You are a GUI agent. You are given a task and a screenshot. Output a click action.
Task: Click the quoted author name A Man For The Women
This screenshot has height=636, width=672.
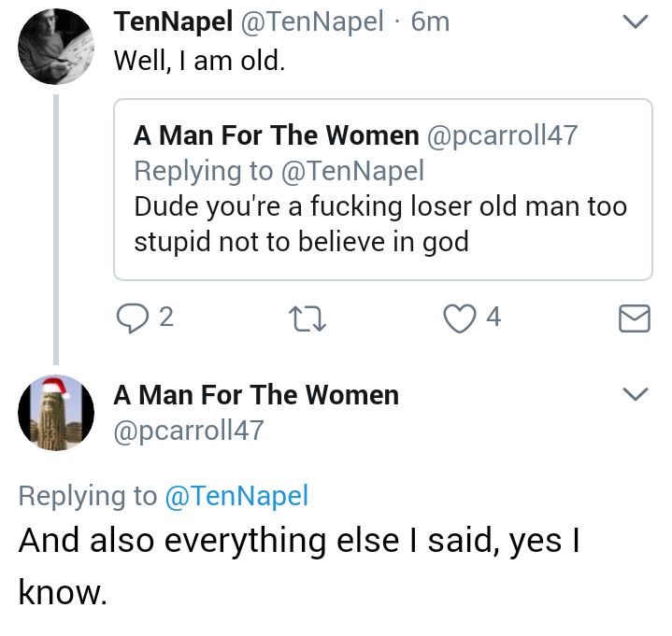277,135
